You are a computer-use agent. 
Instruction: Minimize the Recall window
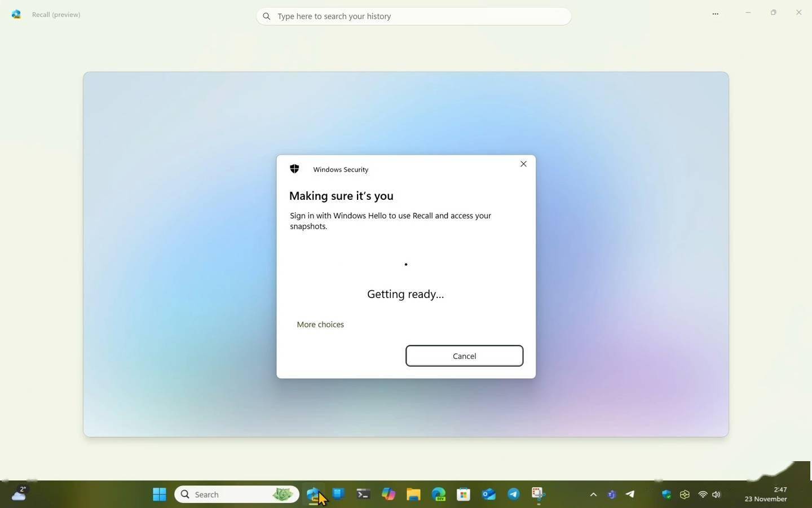point(748,12)
